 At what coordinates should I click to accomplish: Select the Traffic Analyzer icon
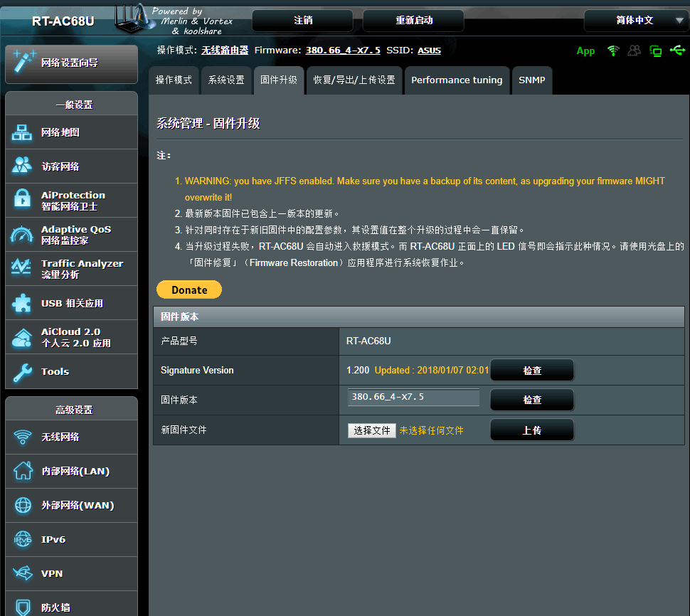click(23, 268)
